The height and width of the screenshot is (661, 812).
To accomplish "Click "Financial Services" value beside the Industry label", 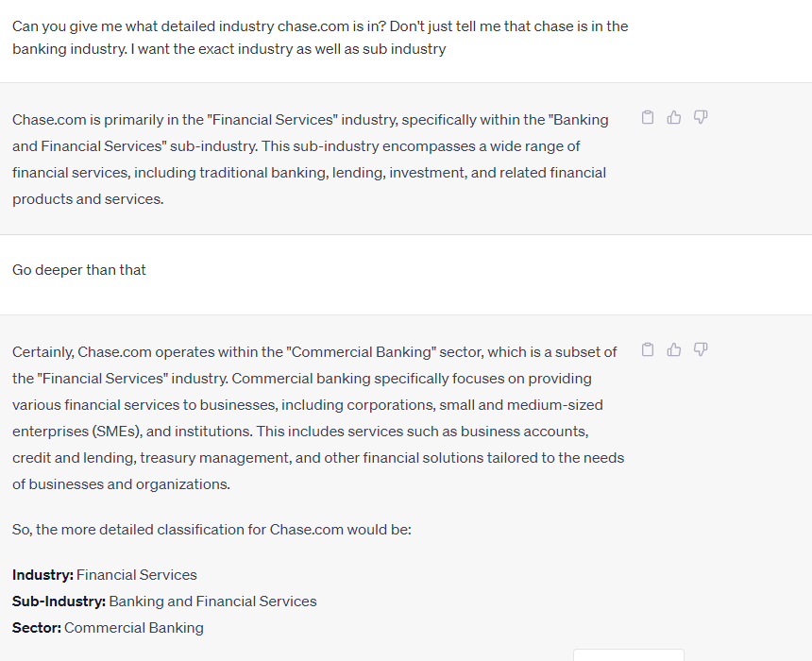I will [x=137, y=575].
